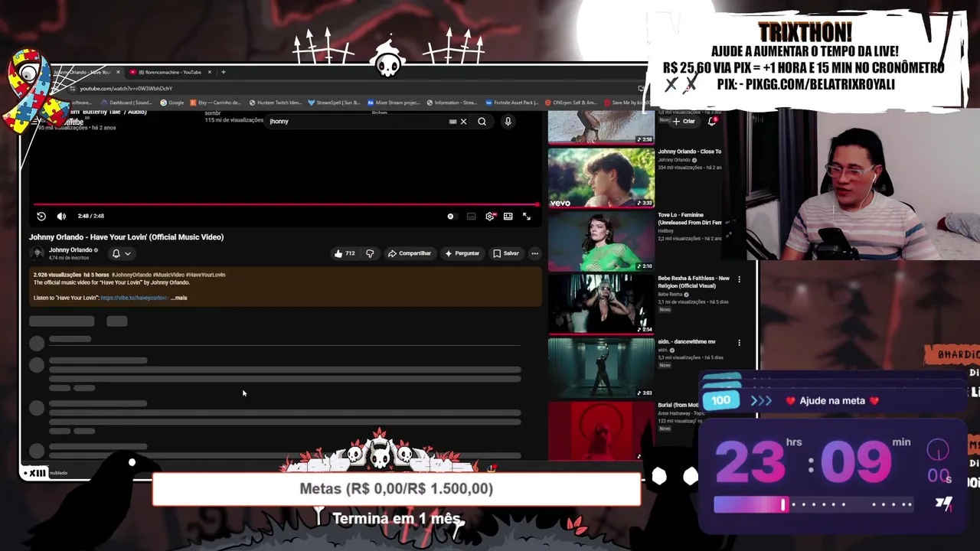980x551 pixels.
Task: Click the Criar create button in YouTube header
Action: point(684,122)
